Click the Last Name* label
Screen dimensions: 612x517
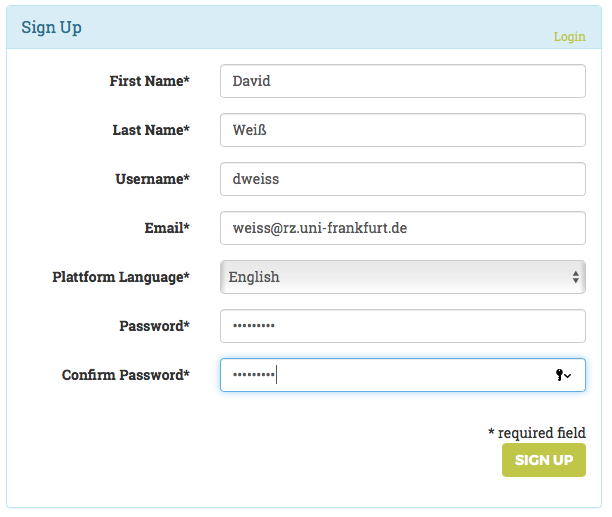tap(151, 130)
